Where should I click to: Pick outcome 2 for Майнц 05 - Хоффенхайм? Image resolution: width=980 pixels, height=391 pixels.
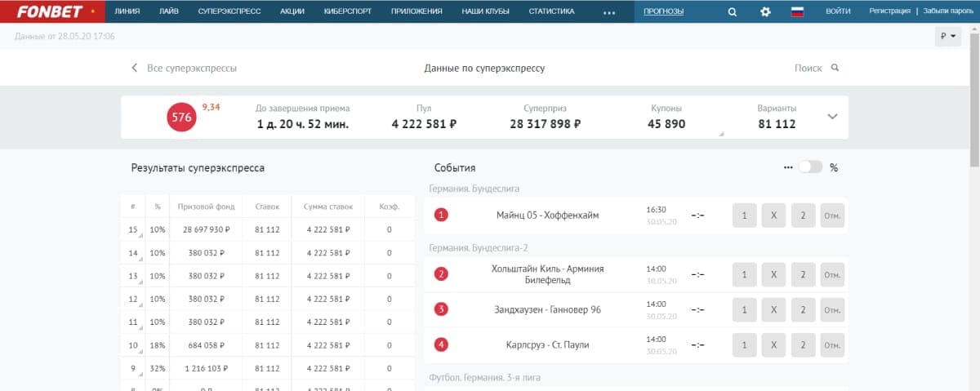click(x=803, y=215)
